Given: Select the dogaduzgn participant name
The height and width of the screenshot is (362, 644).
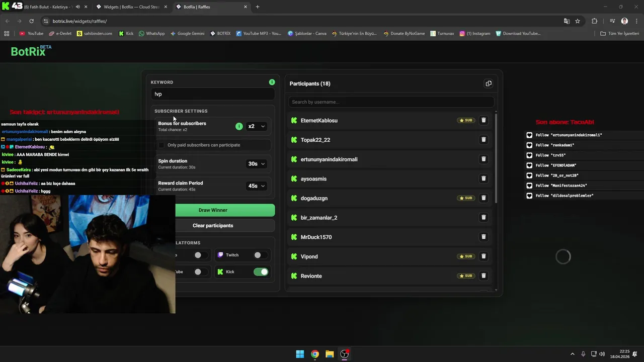Looking at the screenshot, I should pyautogui.click(x=314, y=198).
